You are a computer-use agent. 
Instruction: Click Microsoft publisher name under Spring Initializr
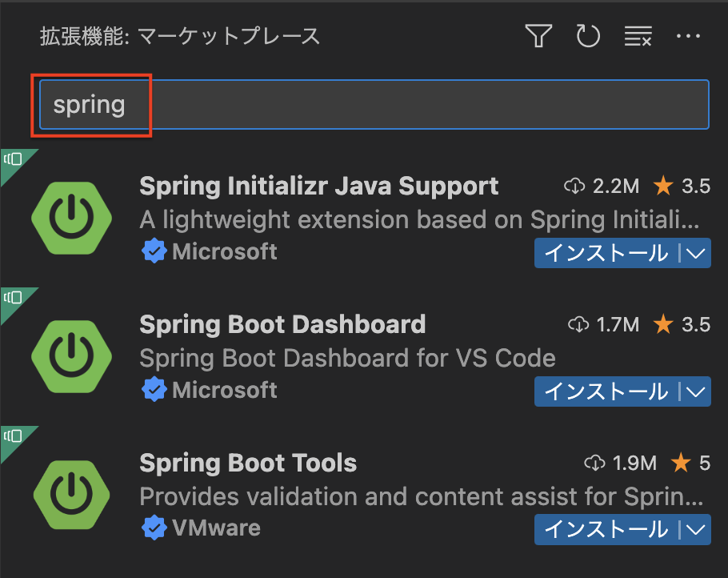click(224, 251)
